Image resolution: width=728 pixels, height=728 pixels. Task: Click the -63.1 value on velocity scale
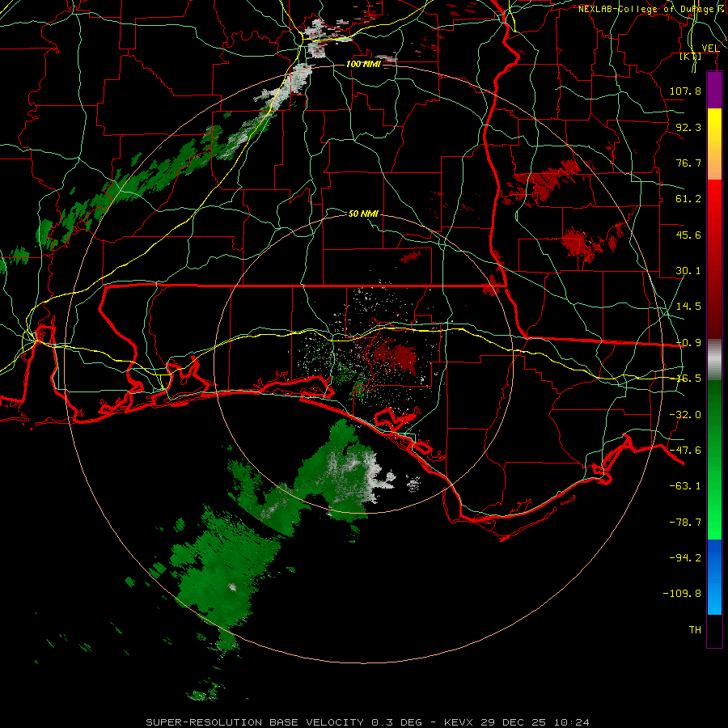(685, 486)
